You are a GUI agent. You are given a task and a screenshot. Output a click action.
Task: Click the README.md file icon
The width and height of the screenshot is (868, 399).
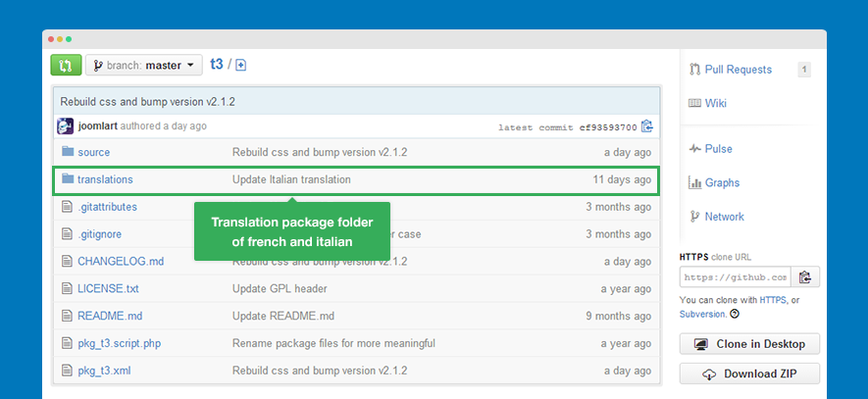pos(68,316)
